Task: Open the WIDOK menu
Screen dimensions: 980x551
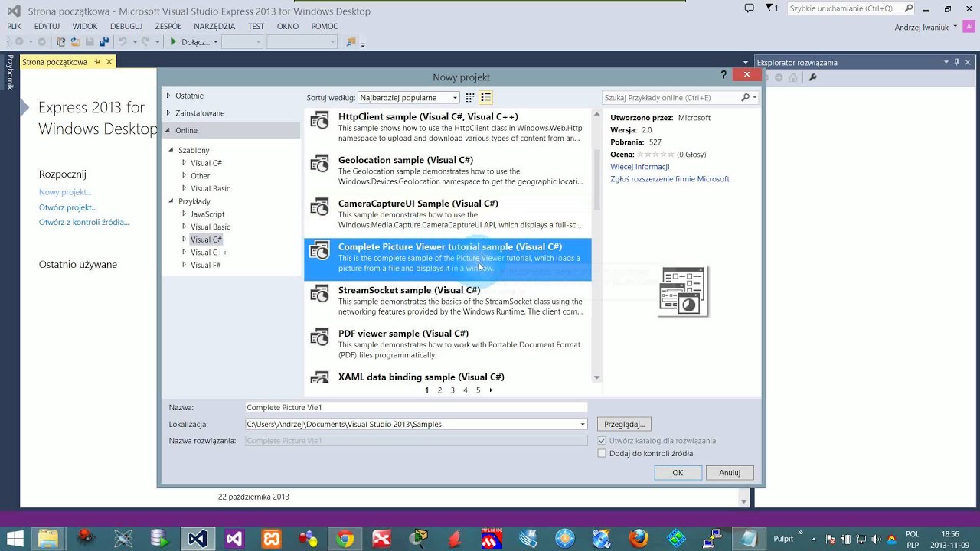Action: click(x=85, y=26)
